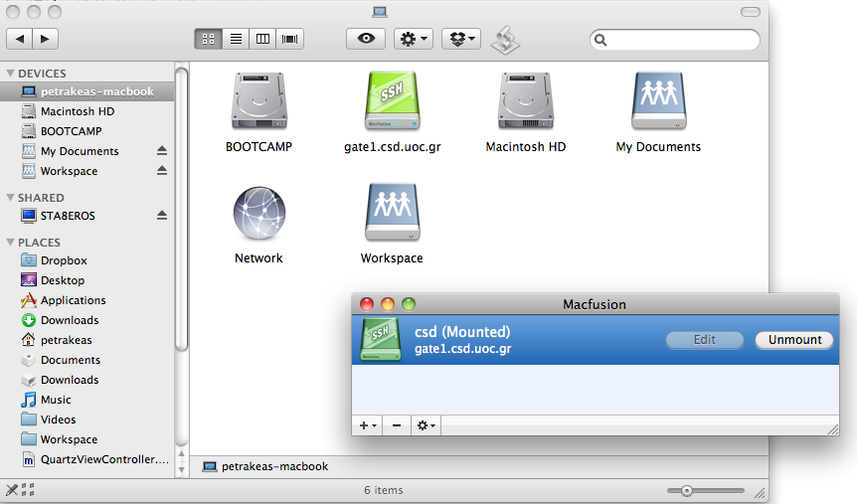Remove the selected favorite with the minus button in Macfusion
This screenshot has width=857, height=504.
tap(397, 425)
